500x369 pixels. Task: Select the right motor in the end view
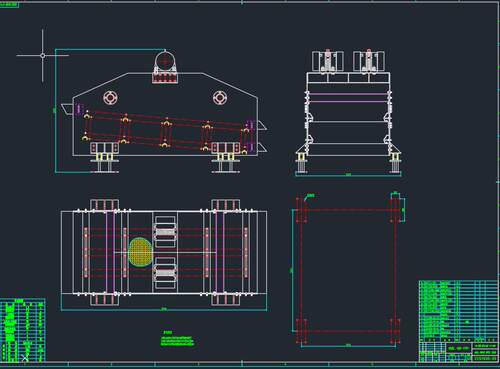369,61
